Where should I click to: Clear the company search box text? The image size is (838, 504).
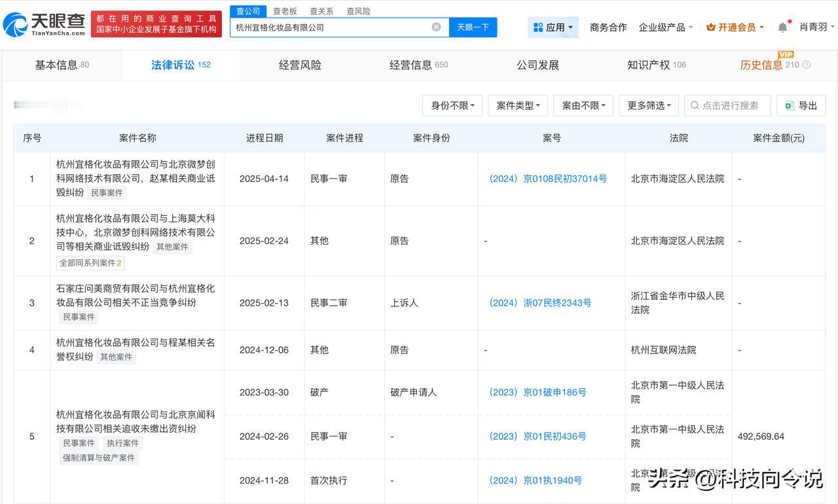436,27
